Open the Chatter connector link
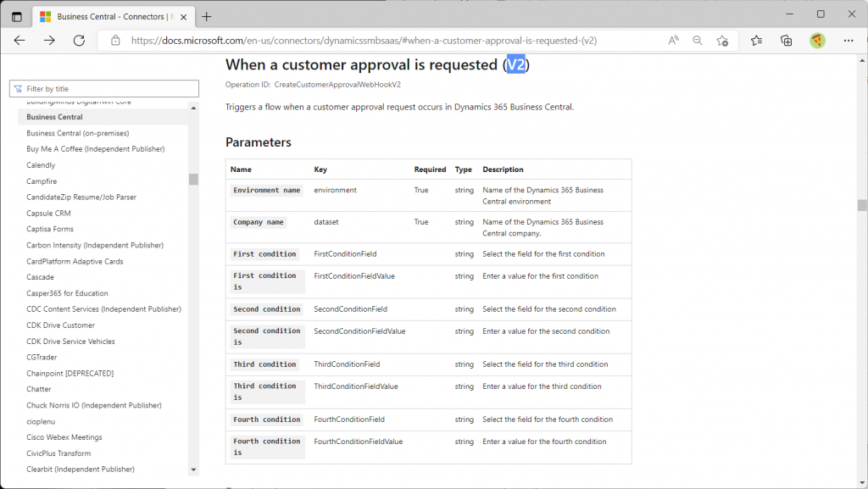This screenshot has height=489, width=868. tap(39, 389)
